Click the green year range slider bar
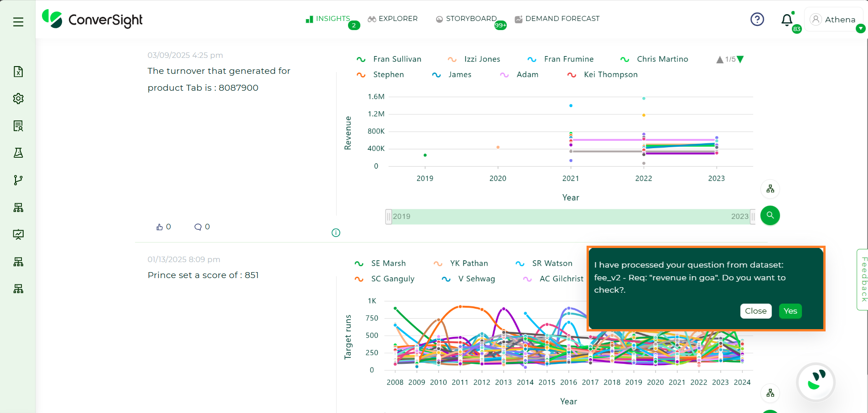 click(571, 217)
